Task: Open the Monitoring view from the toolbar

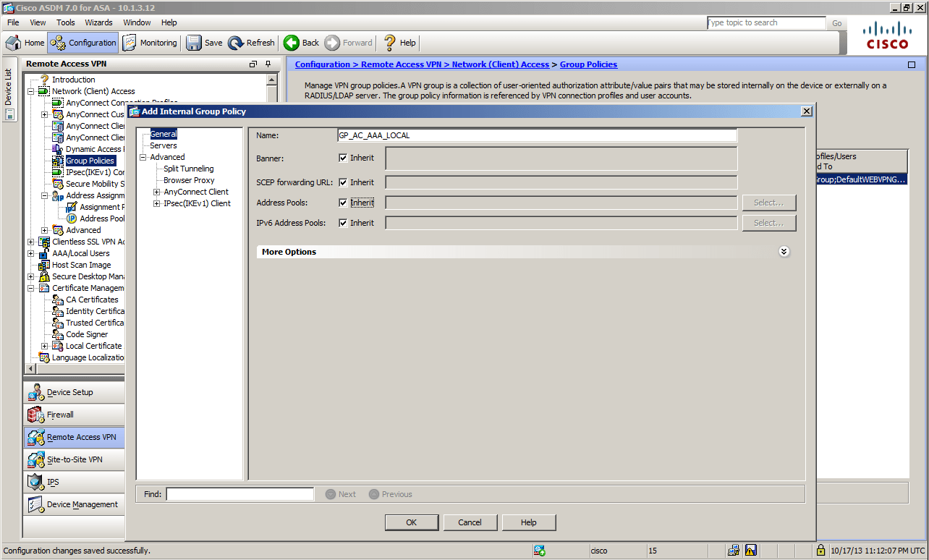Action: point(150,43)
